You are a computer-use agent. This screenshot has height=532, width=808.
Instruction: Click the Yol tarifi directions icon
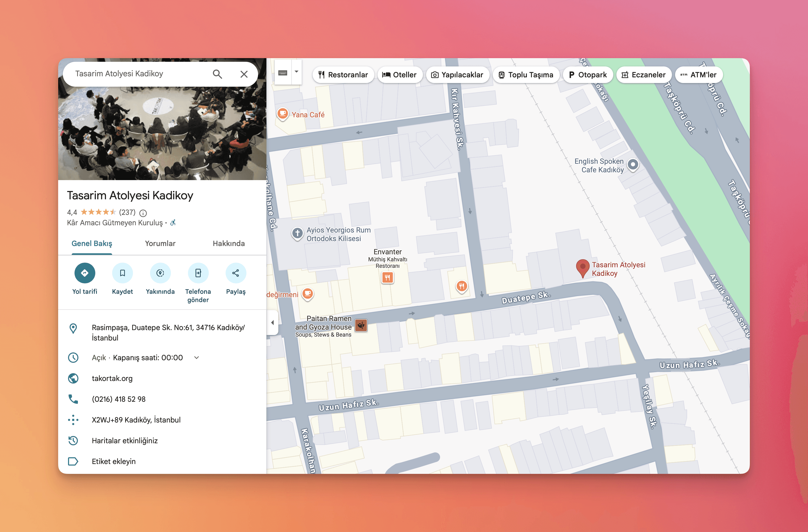pos(85,273)
